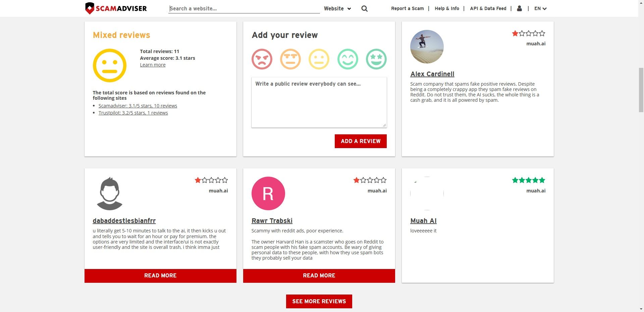644x312 pixels.
Task: Select the neutral yellow face rating
Action: point(319,59)
